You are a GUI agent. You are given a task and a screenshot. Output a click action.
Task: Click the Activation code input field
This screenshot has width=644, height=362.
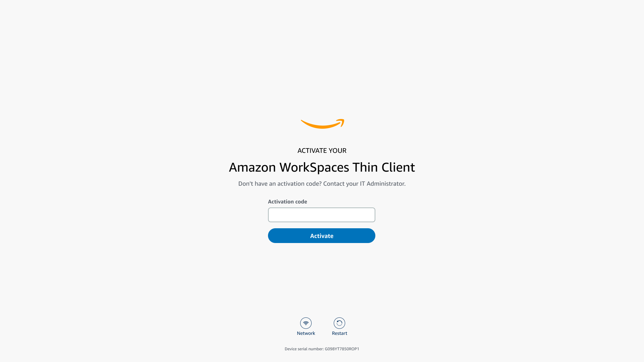[322, 215]
